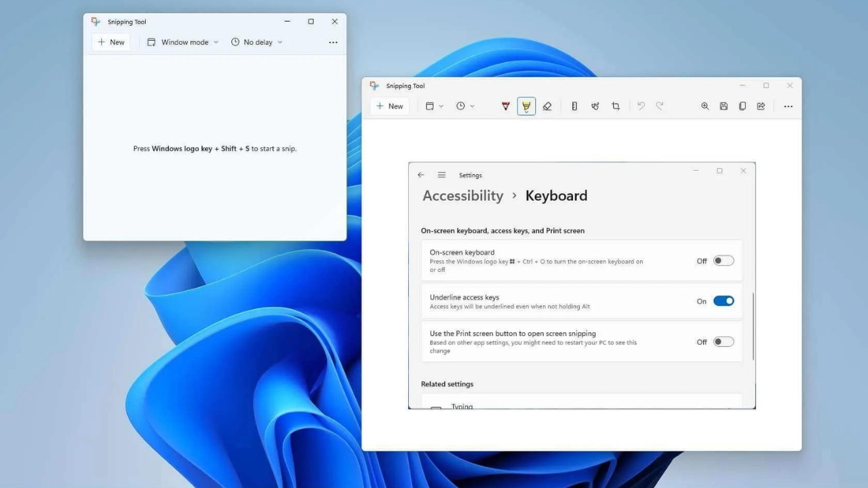The image size is (868, 488).
Task: Click the Snipping Tool app icon in the editor title bar
Action: coord(374,85)
